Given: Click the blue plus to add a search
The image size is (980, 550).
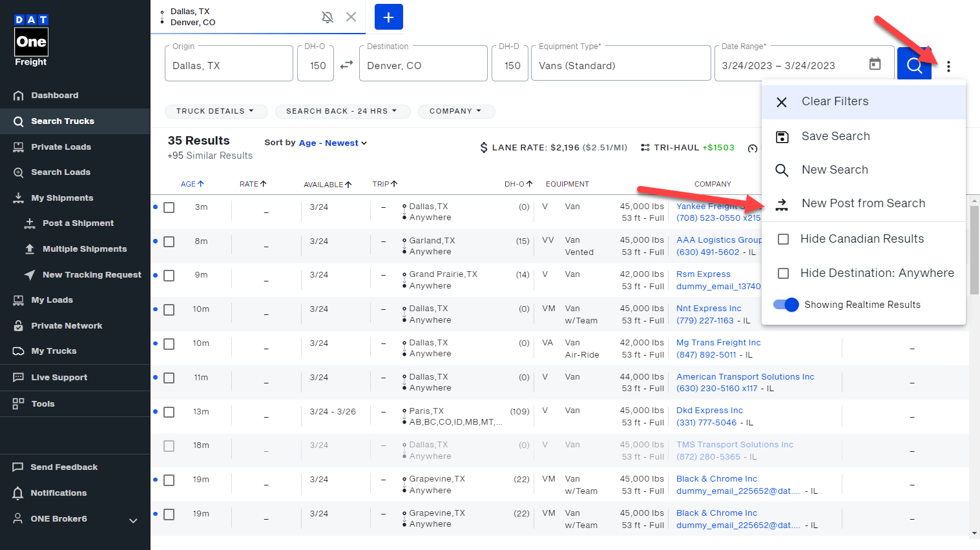Looking at the screenshot, I should click(388, 17).
